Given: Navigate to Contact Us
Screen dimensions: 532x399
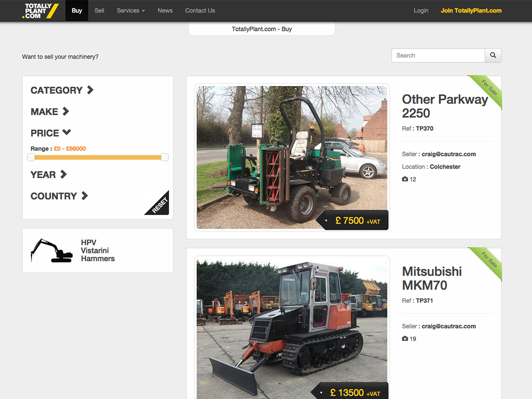Looking at the screenshot, I should 200,11.
